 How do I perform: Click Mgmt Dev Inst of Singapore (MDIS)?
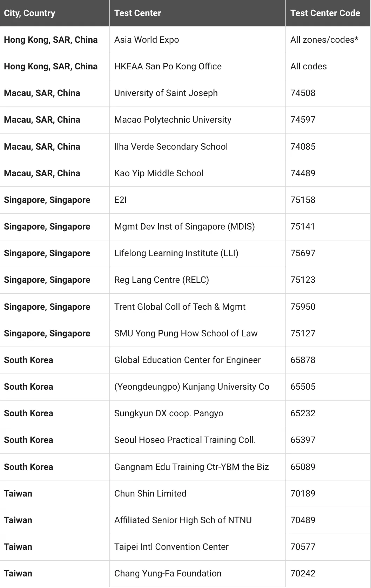tap(184, 227)
